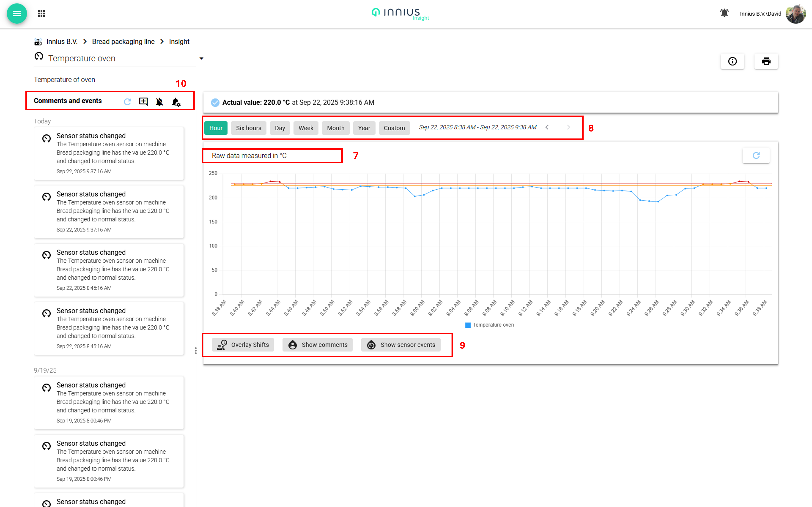This screenshot has height=507, width=812.
Task: Open the sensor info button
Action: click(x=732, y=61)
